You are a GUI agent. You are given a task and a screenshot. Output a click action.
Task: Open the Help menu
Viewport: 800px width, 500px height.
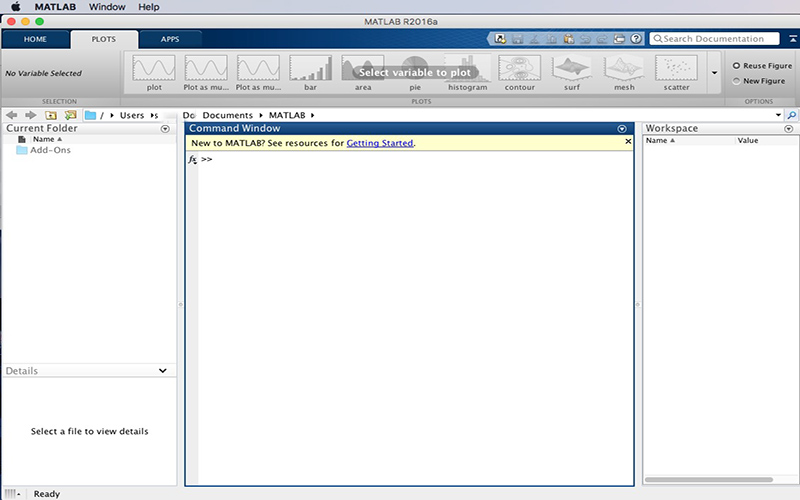(149, 7)
